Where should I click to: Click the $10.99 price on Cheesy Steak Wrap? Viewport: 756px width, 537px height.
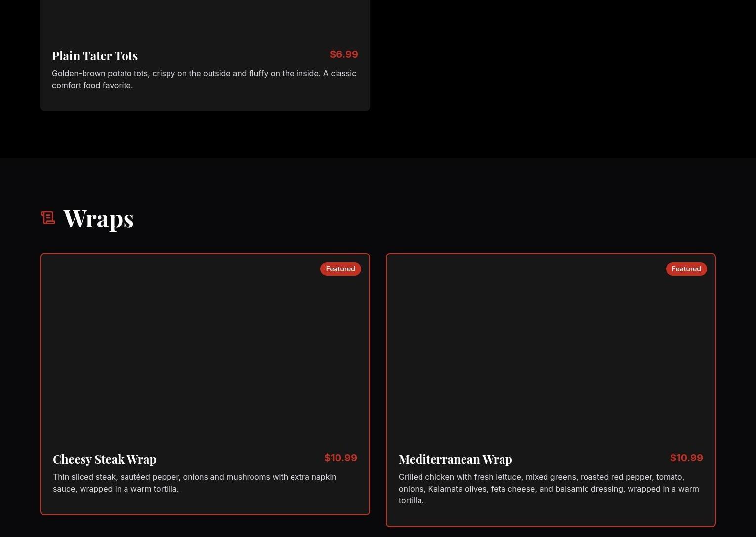pyautogui.click(x=340, y=458)
